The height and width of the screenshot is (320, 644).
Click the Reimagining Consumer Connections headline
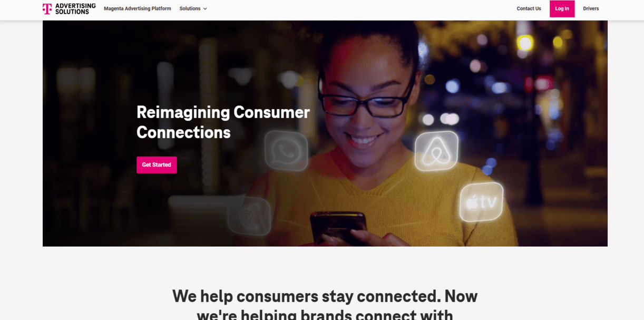coord(223,122)
